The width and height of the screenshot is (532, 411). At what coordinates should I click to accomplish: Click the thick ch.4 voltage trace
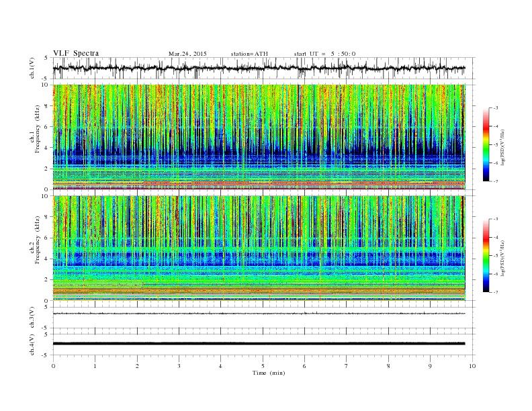[259, 344]
